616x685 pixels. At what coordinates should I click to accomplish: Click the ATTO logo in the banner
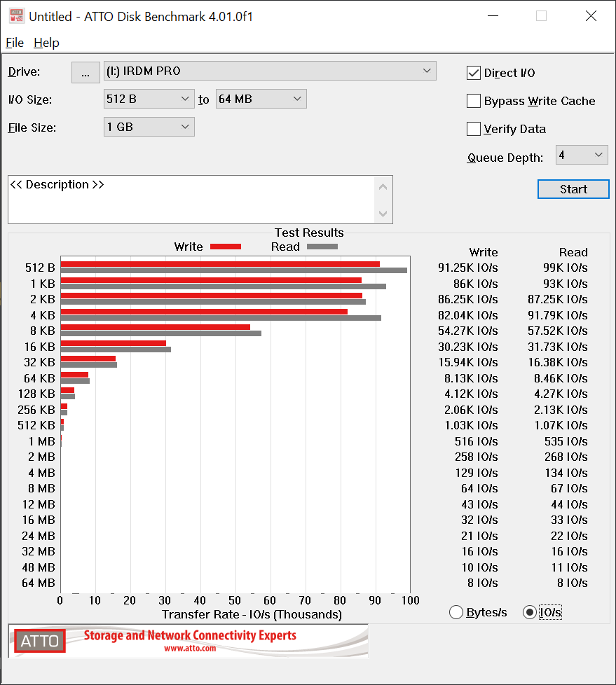[40, 641]
